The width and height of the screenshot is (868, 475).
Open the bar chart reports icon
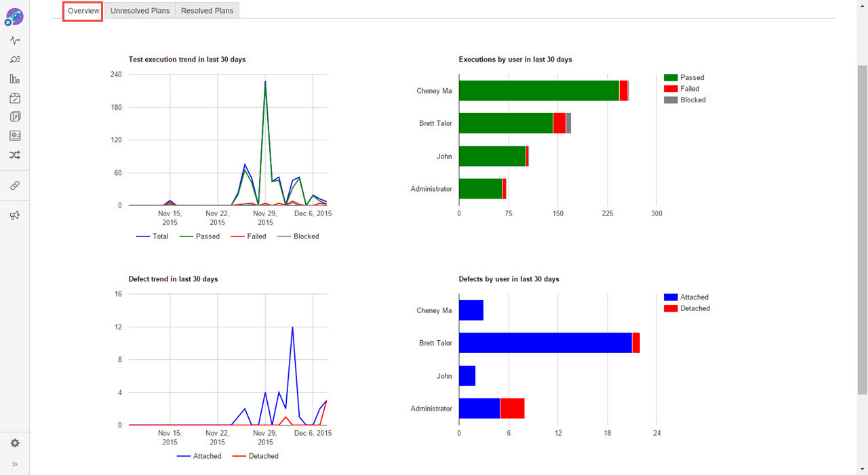[15, 79]
